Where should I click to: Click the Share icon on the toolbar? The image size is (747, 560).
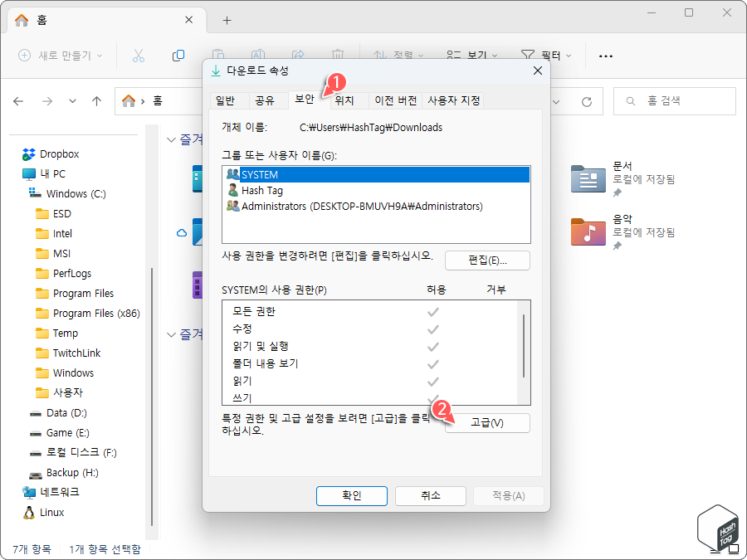[x=297, y=56]
